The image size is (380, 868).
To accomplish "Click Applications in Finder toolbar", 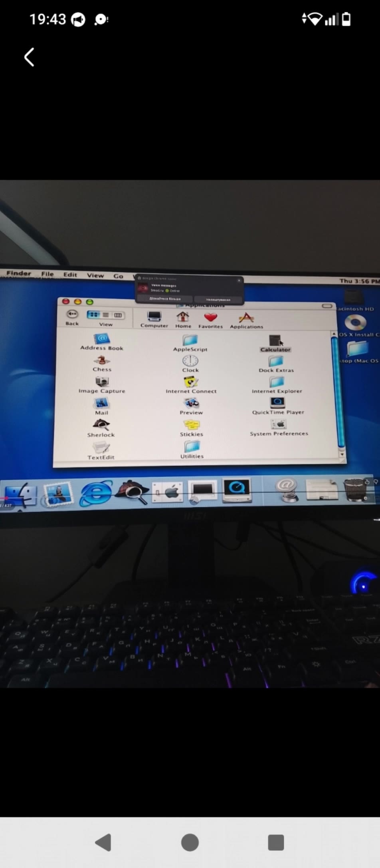I will point(246,321).
